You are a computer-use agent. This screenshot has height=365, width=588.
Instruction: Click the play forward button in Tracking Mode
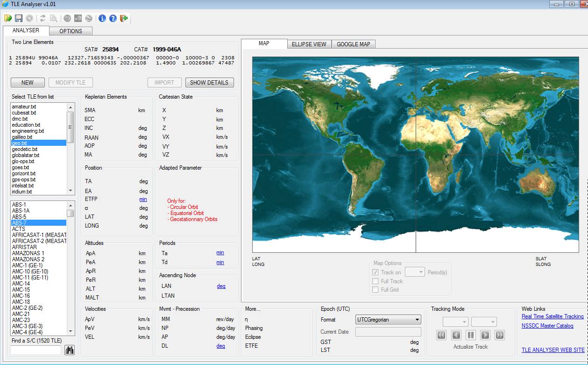coord(485,335)
